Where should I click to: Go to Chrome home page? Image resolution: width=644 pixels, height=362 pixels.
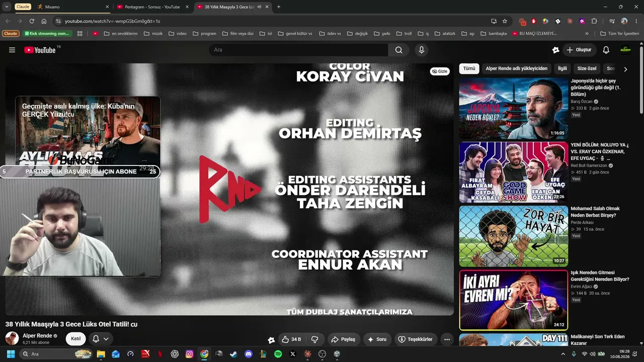point(44,21)
